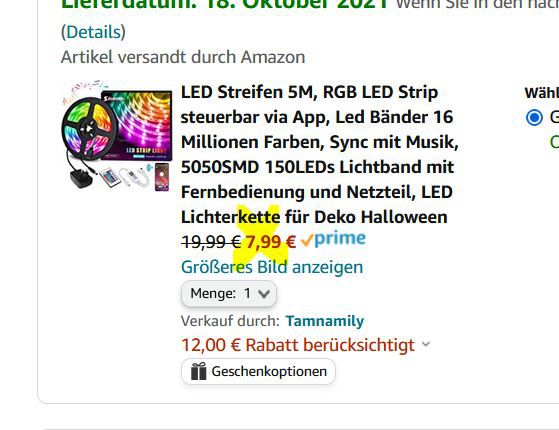
Task: Click the chevron arrow in Menge selector
Action: 264,294
